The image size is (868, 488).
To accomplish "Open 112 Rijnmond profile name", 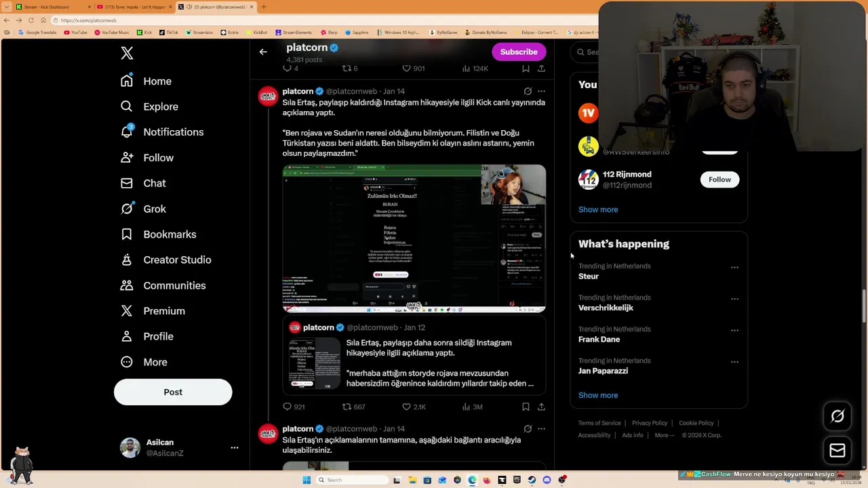I will click(x=627, y=174).
